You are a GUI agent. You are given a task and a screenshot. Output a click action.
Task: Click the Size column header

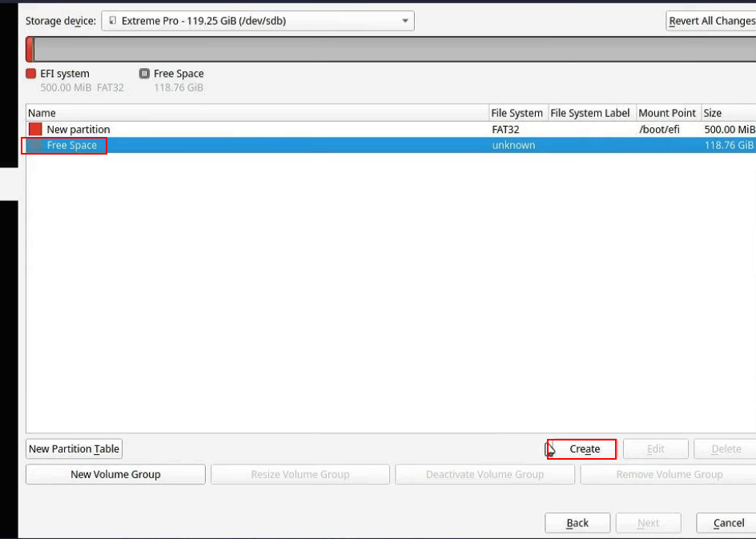click(x=729, y=113)
